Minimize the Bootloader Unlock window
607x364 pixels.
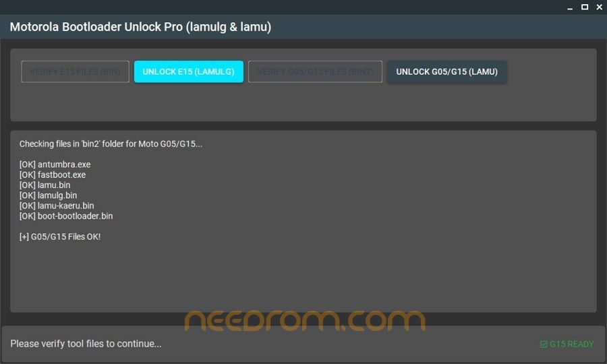coord(570,7)
